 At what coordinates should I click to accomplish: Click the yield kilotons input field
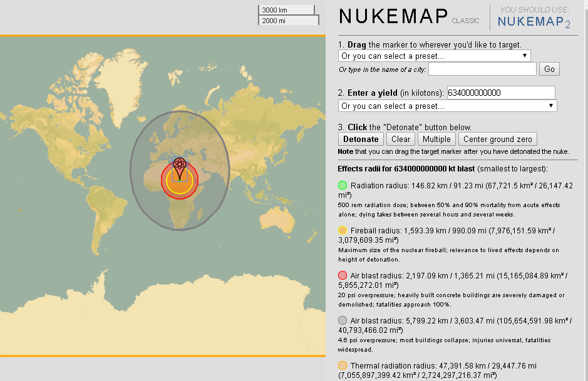coord(501,93)
